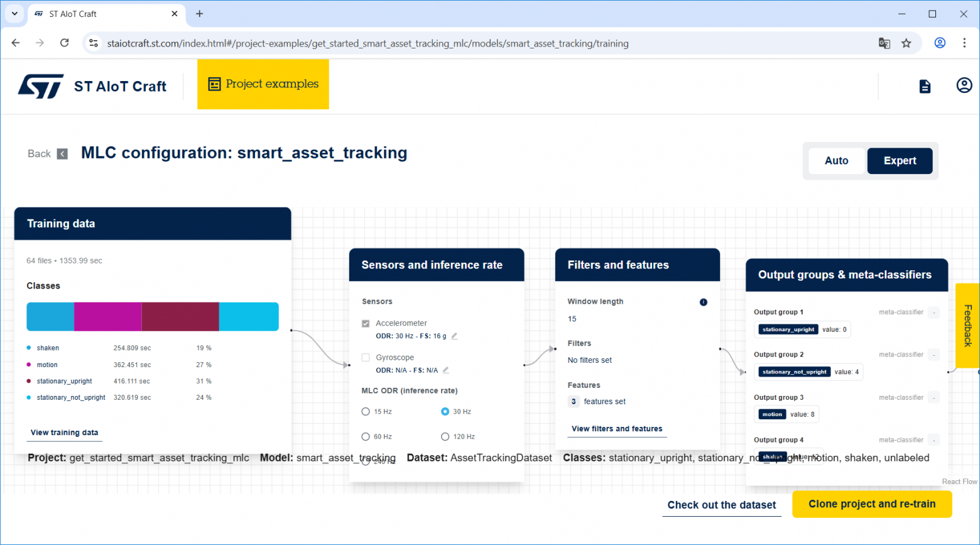Open Output group 2 meta-classifier dropdown
The width and height of the screenshot is (980, 545).
coord(934,355)
